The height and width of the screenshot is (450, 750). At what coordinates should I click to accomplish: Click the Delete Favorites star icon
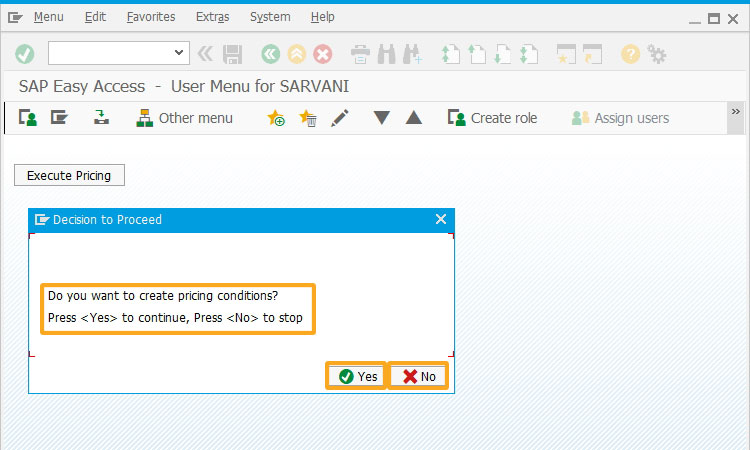[308, 118]
